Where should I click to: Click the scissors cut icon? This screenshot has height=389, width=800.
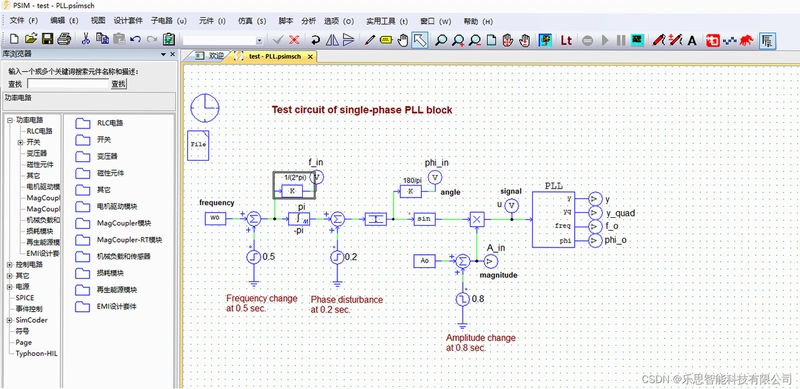pyautogui.click(x=85, y=39)
